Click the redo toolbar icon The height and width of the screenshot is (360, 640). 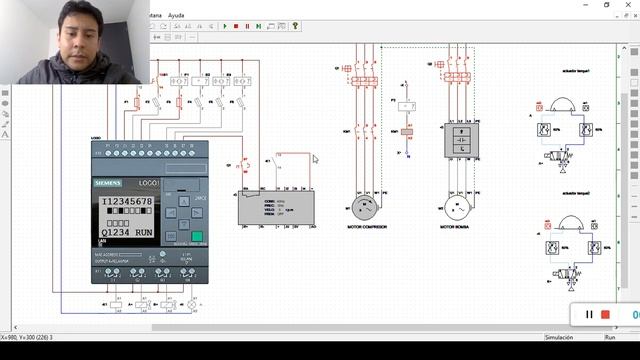click(163, 26)
